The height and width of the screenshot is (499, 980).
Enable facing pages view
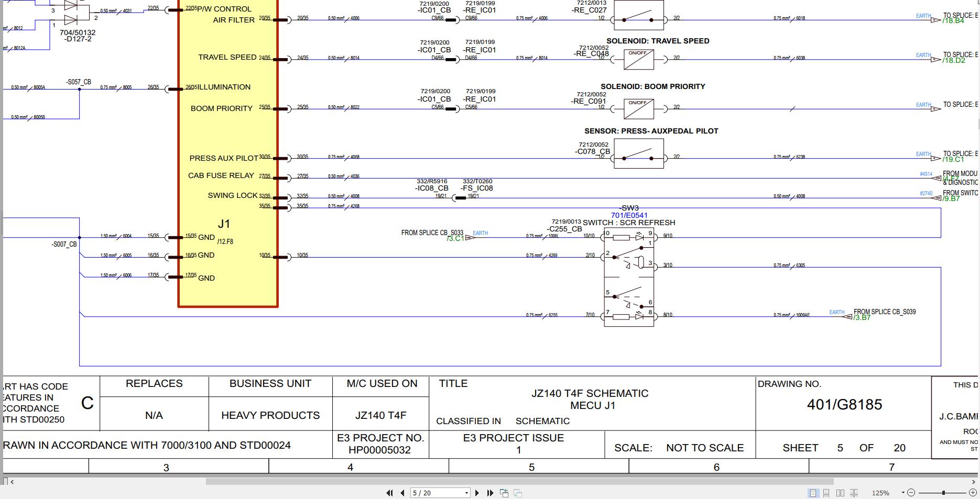pos(841,493)
